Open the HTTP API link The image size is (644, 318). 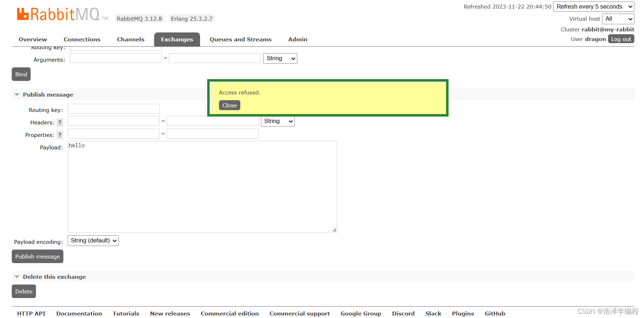click(31, 313)
